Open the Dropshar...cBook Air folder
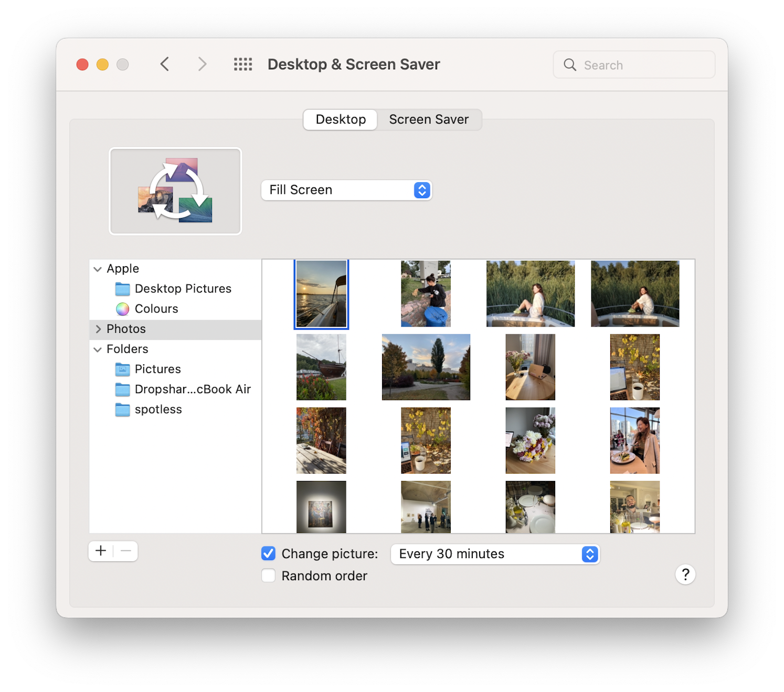784x692 pixels. (193, 389)
